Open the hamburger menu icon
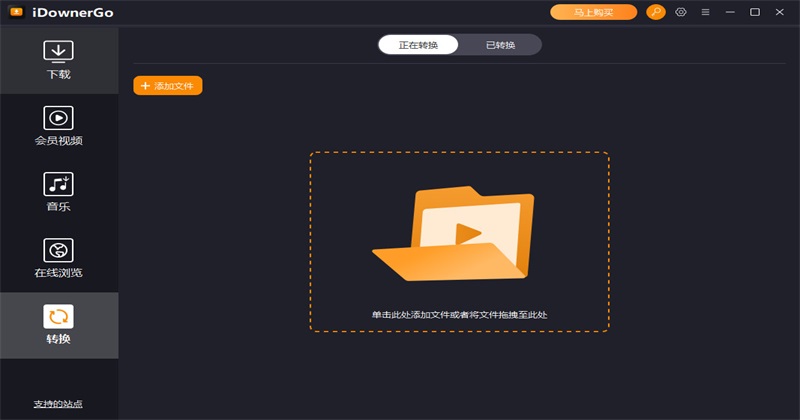The width and height of the screenshot is (800, 420). (x=705, y=12)
